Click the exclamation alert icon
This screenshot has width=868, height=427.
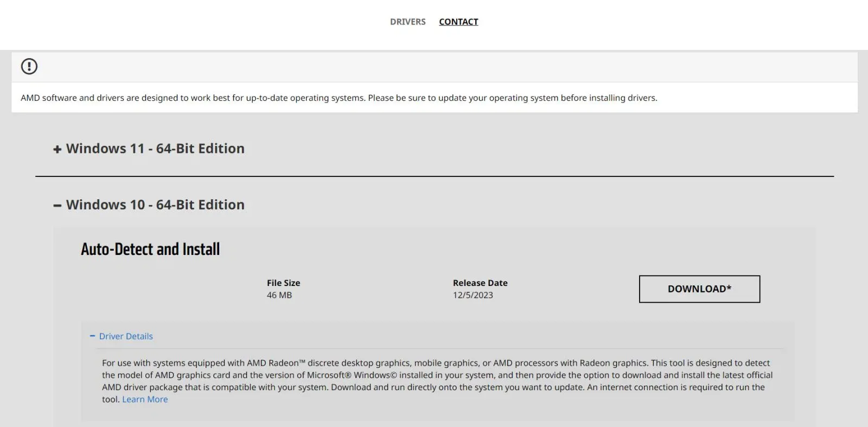point(29,66)
